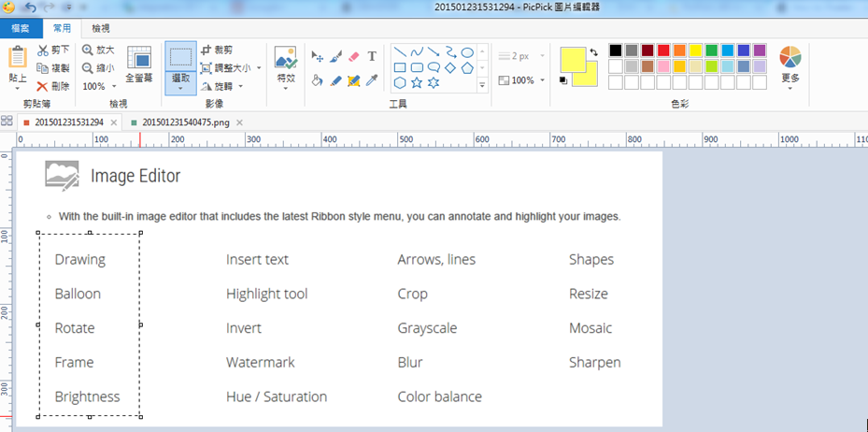The image size is (868, 432).
Task: Zoom out with 縮小 magnifier
Action: (x=98, y=68)
